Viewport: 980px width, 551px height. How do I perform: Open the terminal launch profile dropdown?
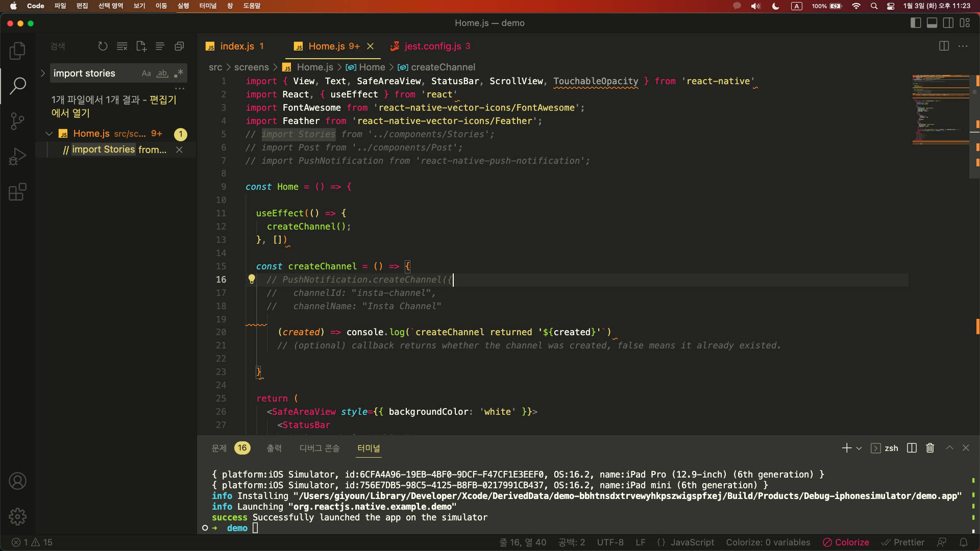click(x=859, y=448)
